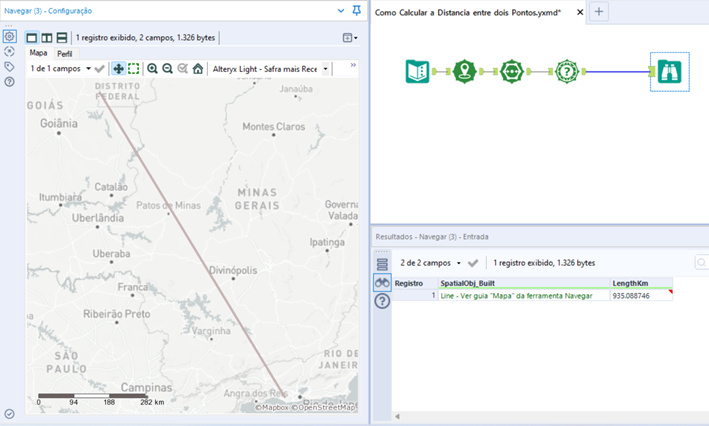Image resolution: width=709 pixels, height=426 pixels.
Task: Open a new workflow tab with plus
Action: pyautogui.click(x=599, y=12)
